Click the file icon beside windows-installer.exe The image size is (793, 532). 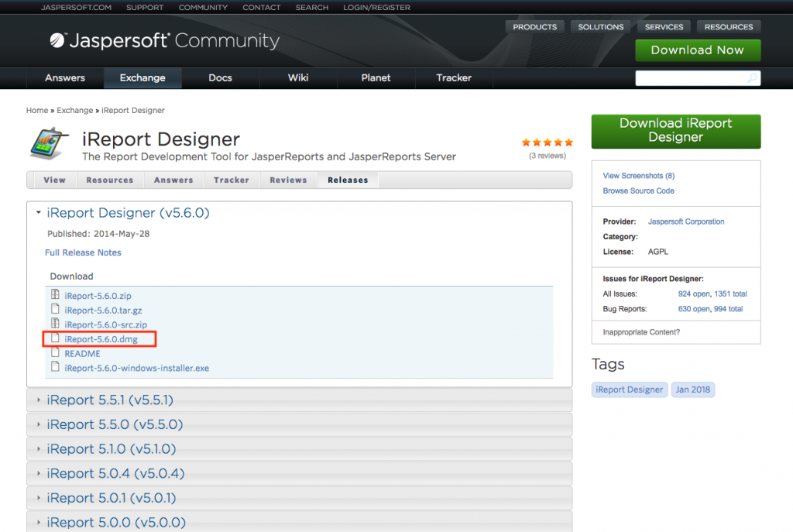(x=55, y=366)
